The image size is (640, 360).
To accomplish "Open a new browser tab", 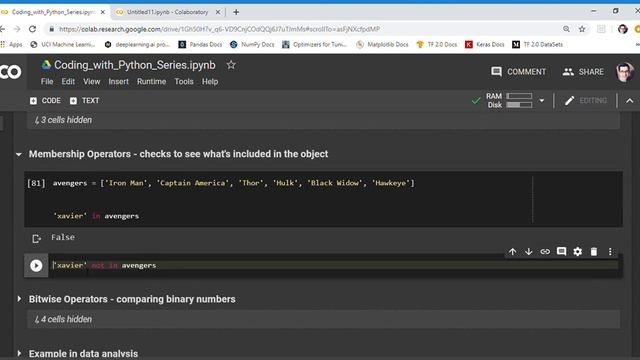I will pyautogui.click(x=236, y=12).
